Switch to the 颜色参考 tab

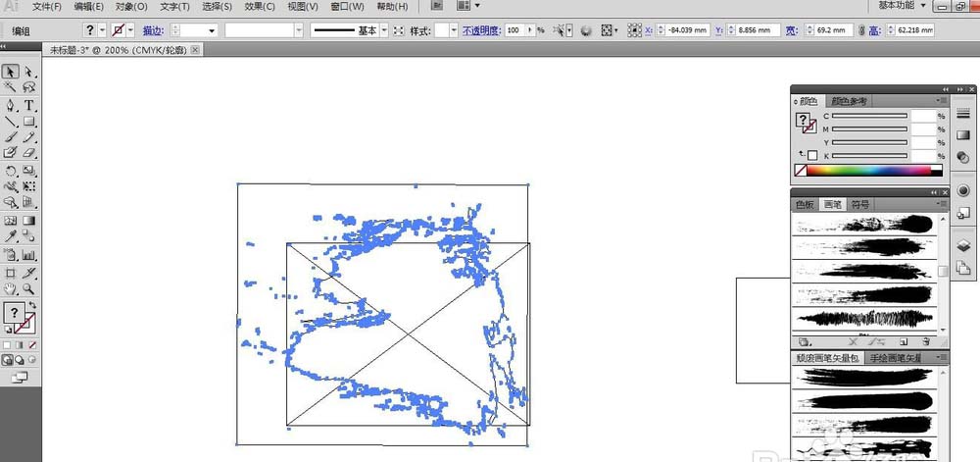click(x=850, y=101)
